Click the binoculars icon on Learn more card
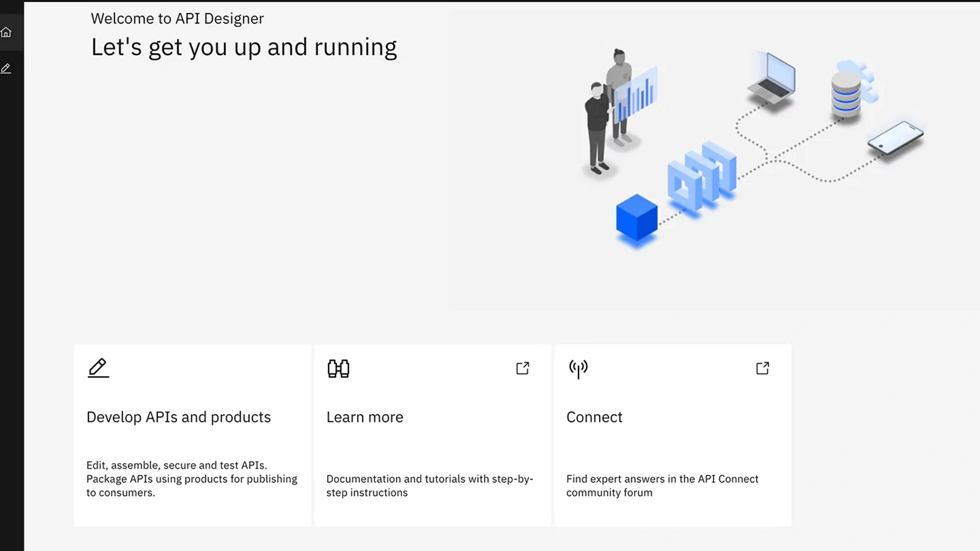Image resolution: width=980 pixels, height=551 pixels. click(338, 369)
